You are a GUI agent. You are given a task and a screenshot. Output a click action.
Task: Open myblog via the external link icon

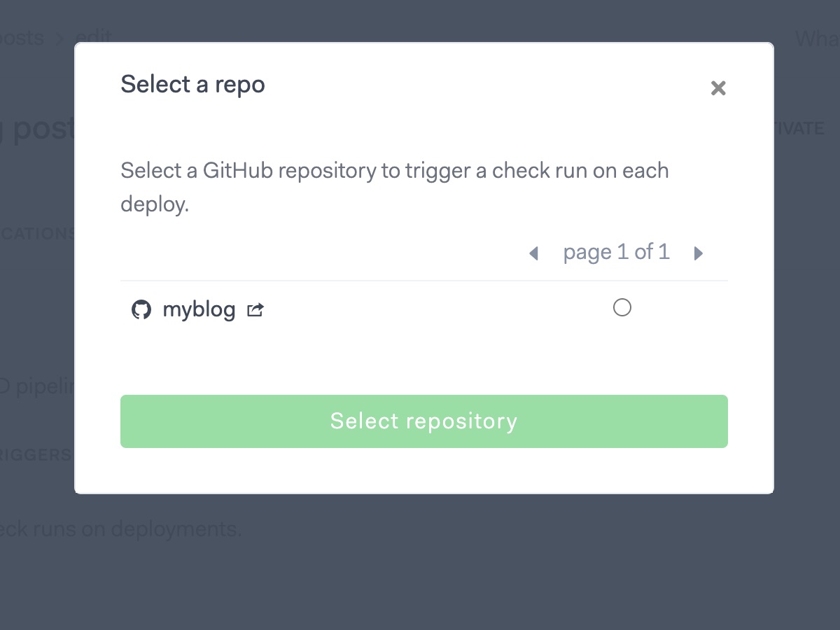click(x=255, y=309)
